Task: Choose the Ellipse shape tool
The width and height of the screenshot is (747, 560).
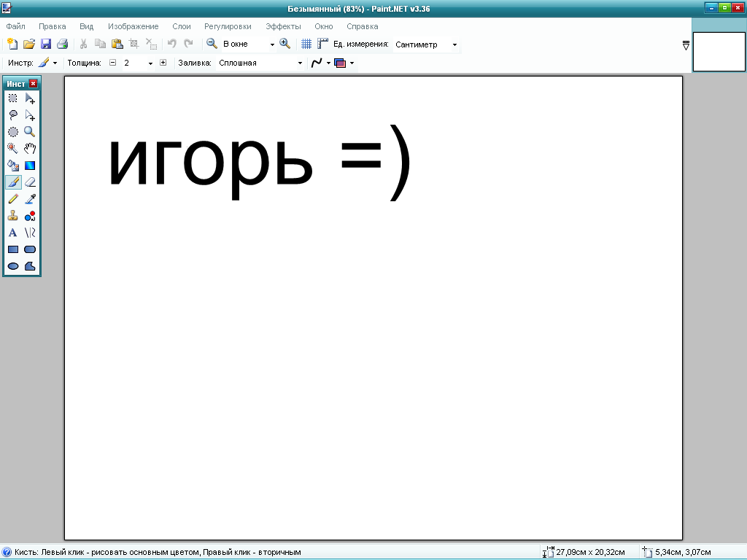Action: click(12, 266)
